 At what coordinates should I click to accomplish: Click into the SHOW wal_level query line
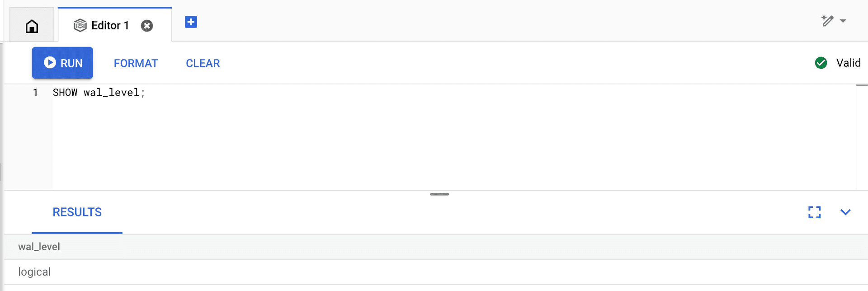pos(99,93)
